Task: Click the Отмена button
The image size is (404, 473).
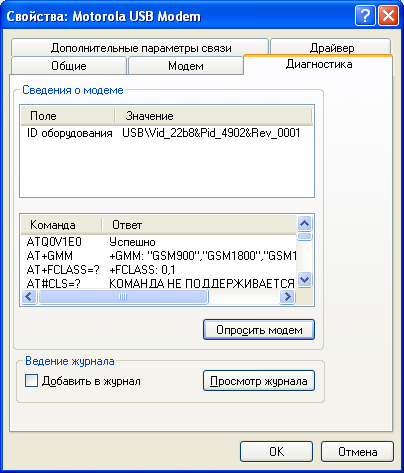Action: pyautogui.click(x=357, y=452)
